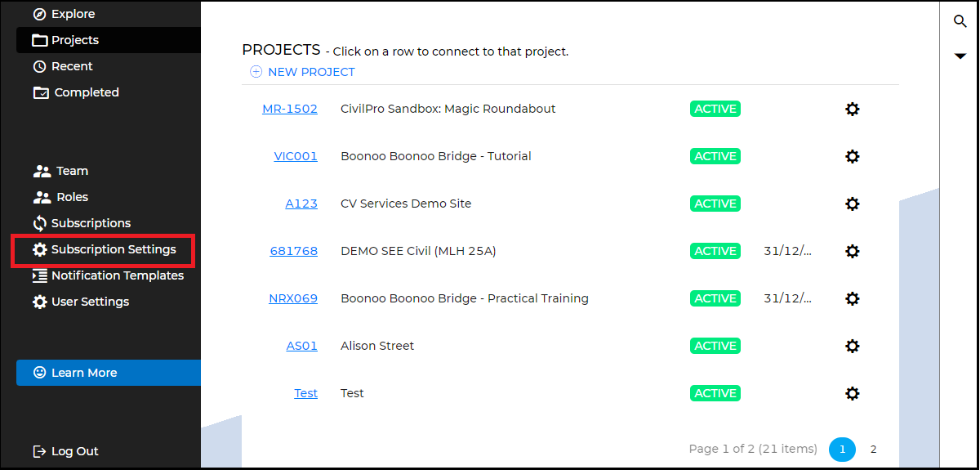
Task: Open settings gear for Test project
Action: [x=853, y=393]
